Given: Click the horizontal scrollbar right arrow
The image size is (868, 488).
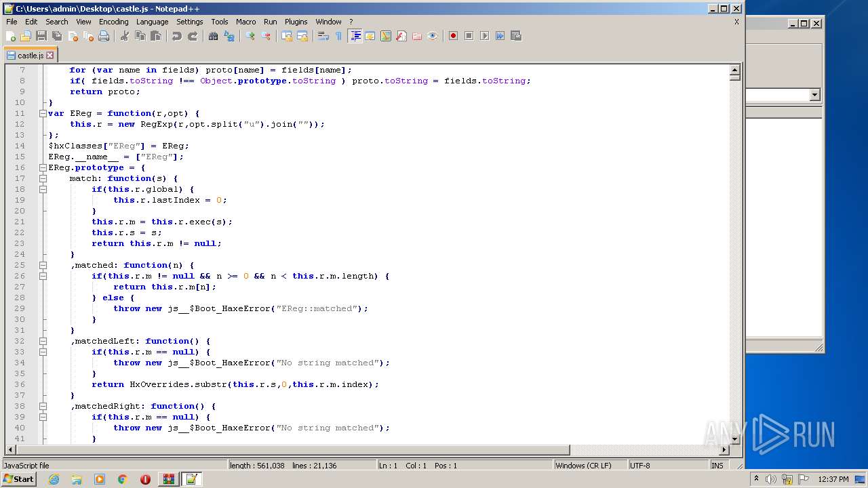Looking at the screenshot, I should (724, 450).
